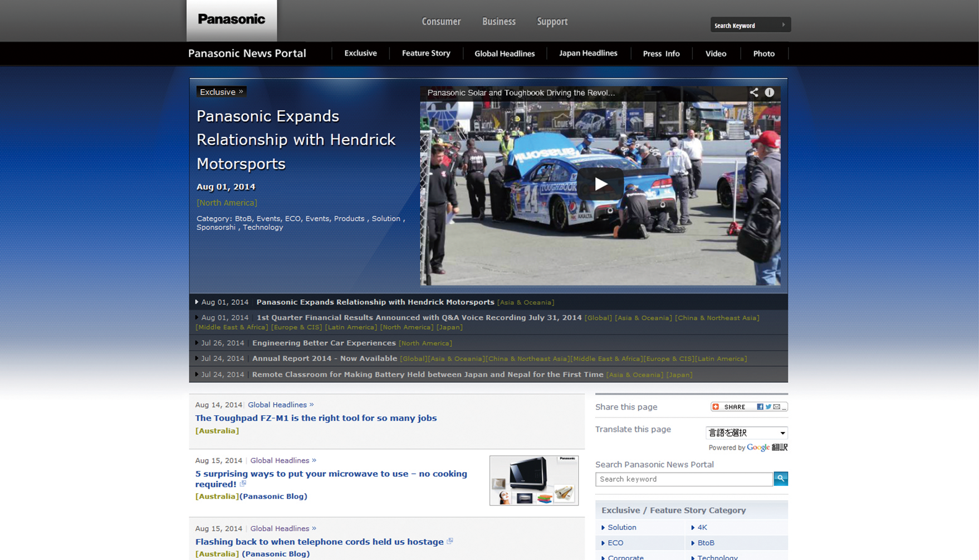Select the Solution category

point(621,528)
